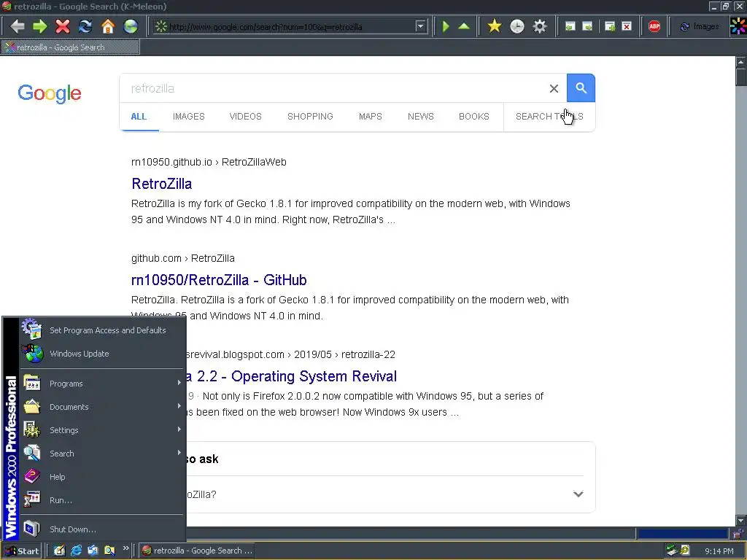747x560 pixels.
Task: Open the rn10950/RetroZilla - GitHub result
Action: click(219, 280)
